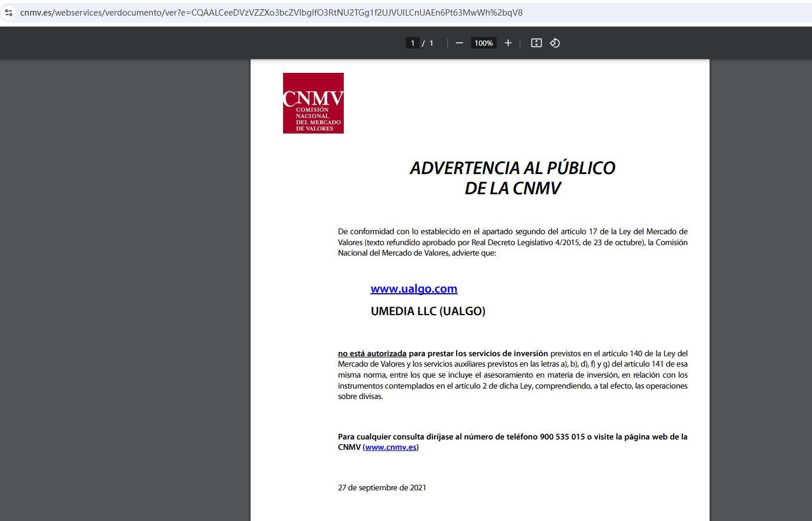
Task: Click the underlined 'no está autorizada' text
Action: pyautogui.click(x=372, y=353)
